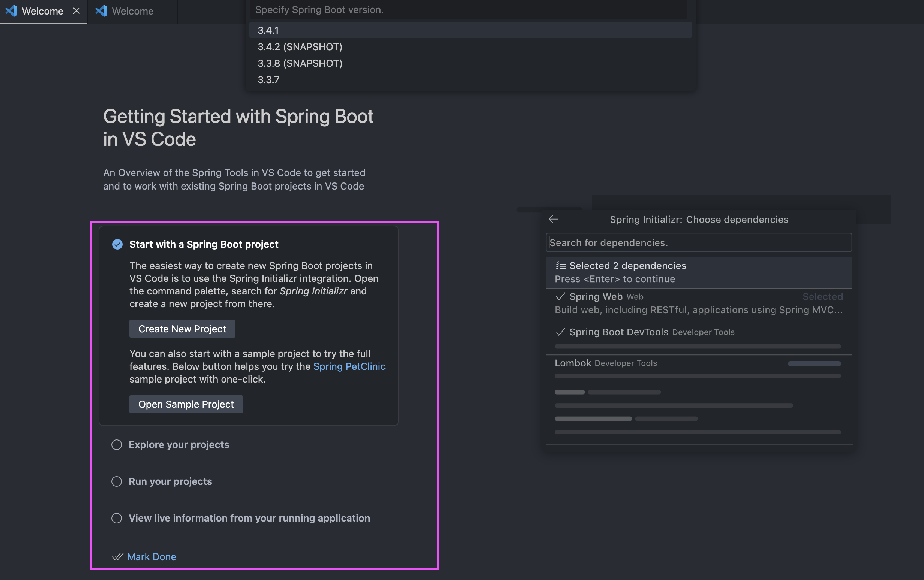Click VS Code icon on inactive Welcome tab

click(x=101, y=11)
